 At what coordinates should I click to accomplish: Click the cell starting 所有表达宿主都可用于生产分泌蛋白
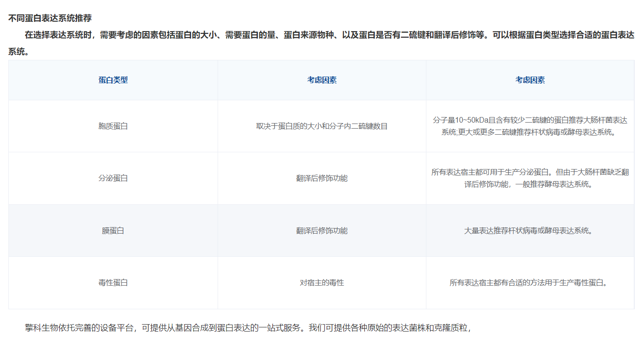point(530,178)
